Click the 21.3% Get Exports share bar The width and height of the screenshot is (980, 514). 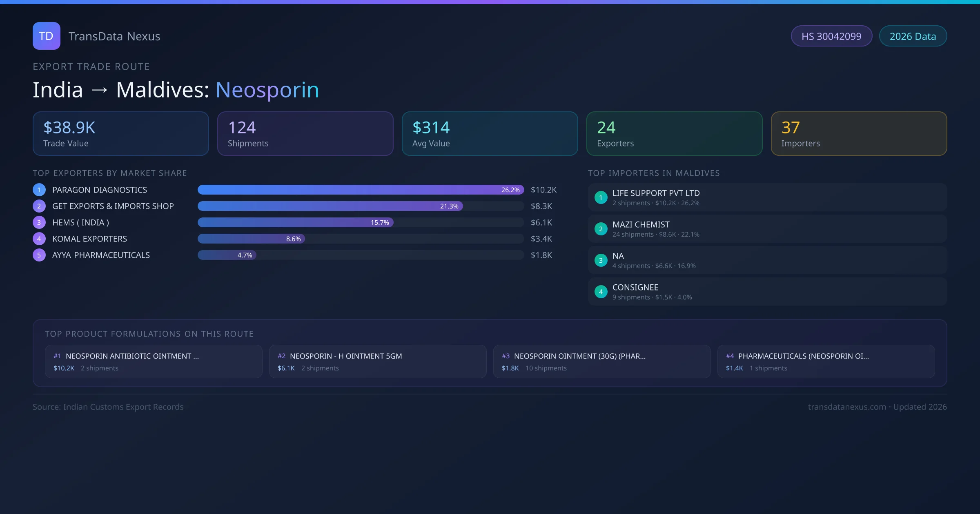point(330,206)
